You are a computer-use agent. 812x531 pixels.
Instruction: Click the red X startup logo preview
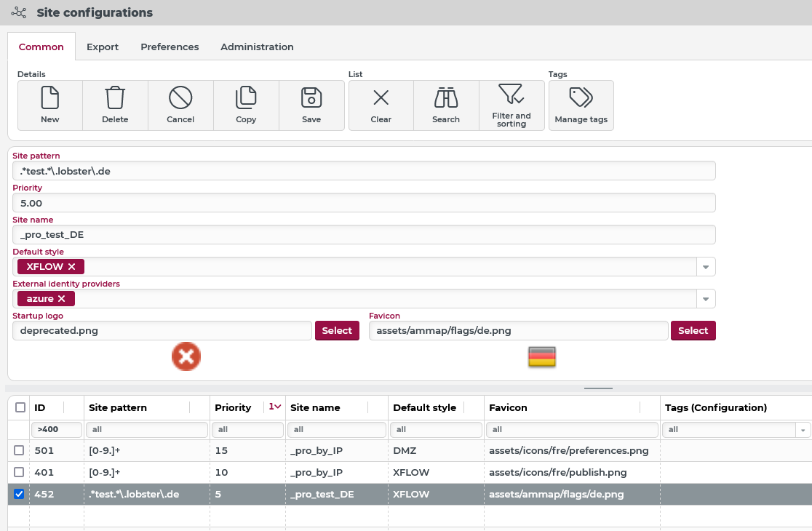[x=186, y=356]
